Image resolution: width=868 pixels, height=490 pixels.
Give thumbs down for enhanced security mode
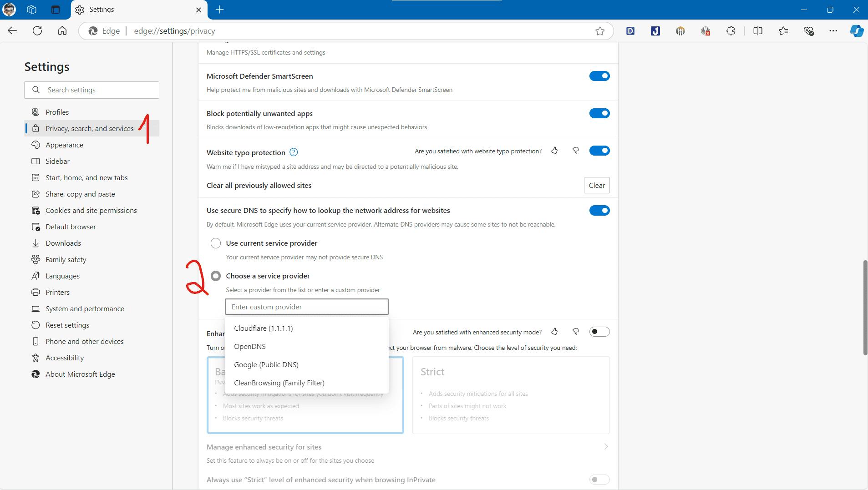tap(576, 332)
